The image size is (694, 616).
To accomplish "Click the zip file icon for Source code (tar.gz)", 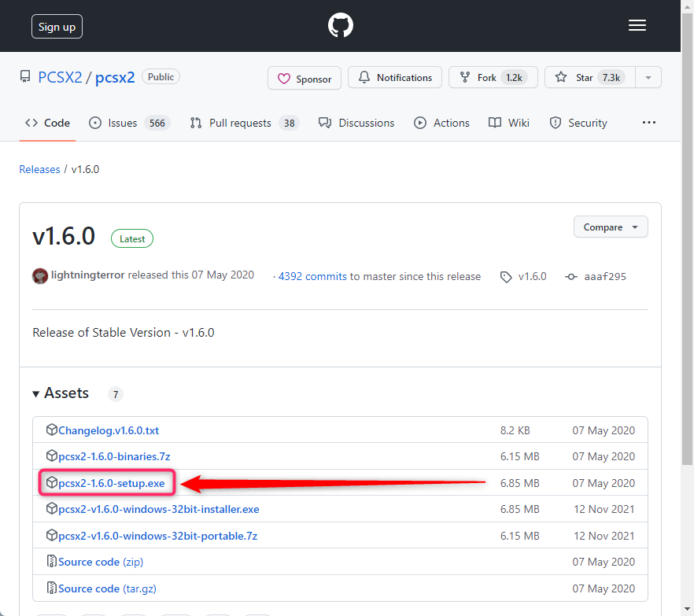I will 52,588.
